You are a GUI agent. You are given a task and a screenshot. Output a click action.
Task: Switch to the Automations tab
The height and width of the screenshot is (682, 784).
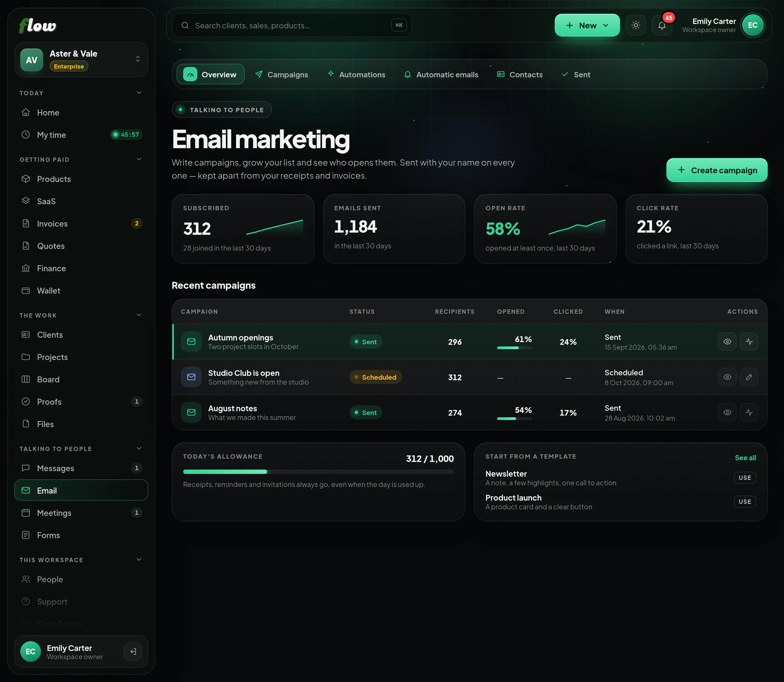click(356, 74)
